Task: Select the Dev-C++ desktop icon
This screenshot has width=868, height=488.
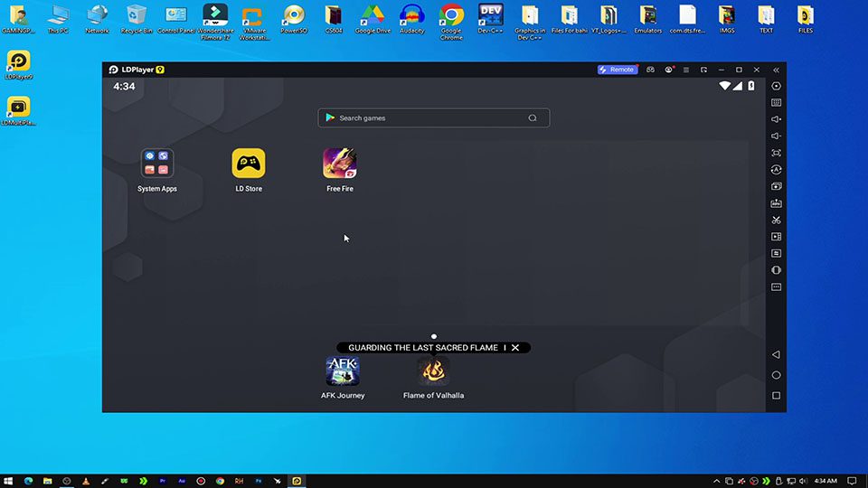Action: (490, 19)
